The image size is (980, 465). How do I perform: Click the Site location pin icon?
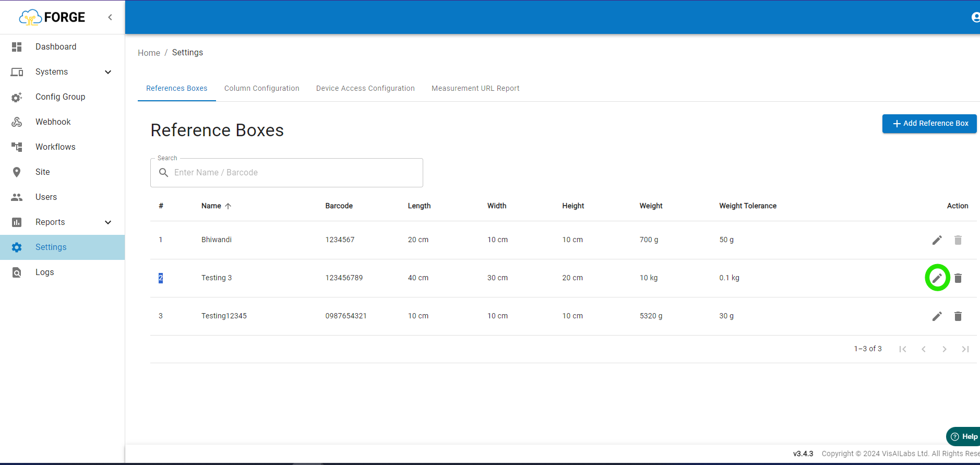tap(17, 172)
